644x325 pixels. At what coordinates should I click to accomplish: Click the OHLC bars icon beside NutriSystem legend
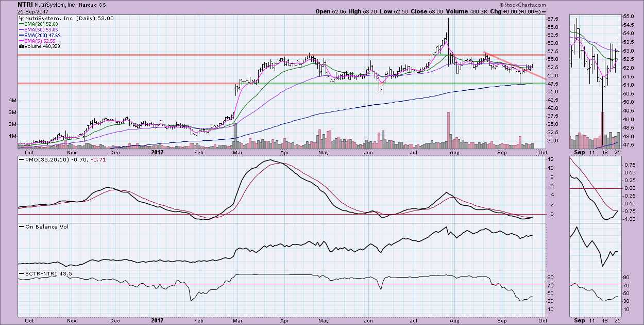pyautogui.click(x=21, y=18)
